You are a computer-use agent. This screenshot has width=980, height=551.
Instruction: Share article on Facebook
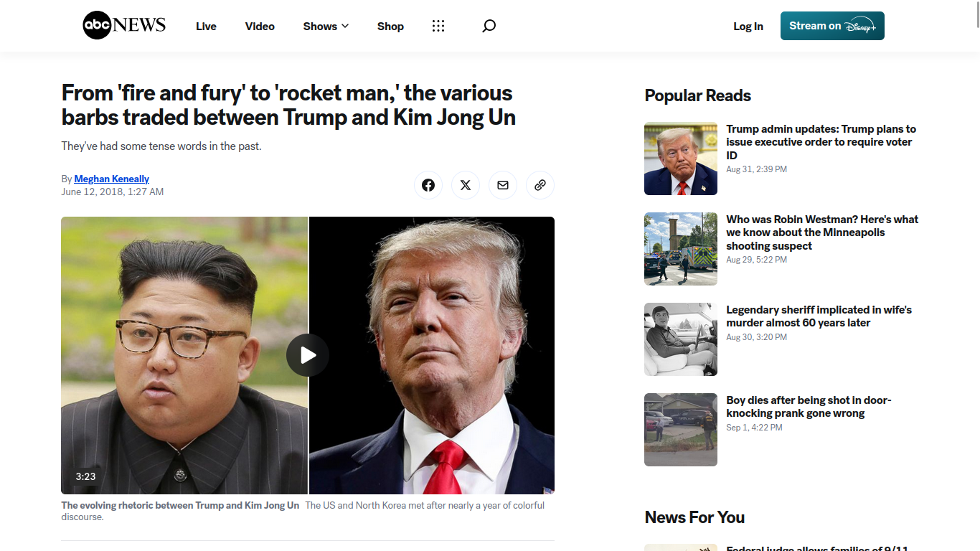428,185
